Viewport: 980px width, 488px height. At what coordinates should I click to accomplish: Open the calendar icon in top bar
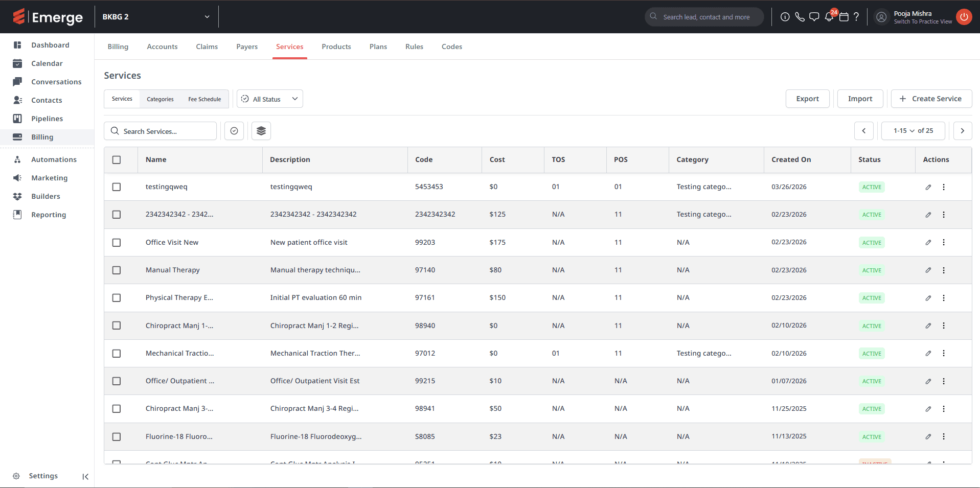(844, 17)
